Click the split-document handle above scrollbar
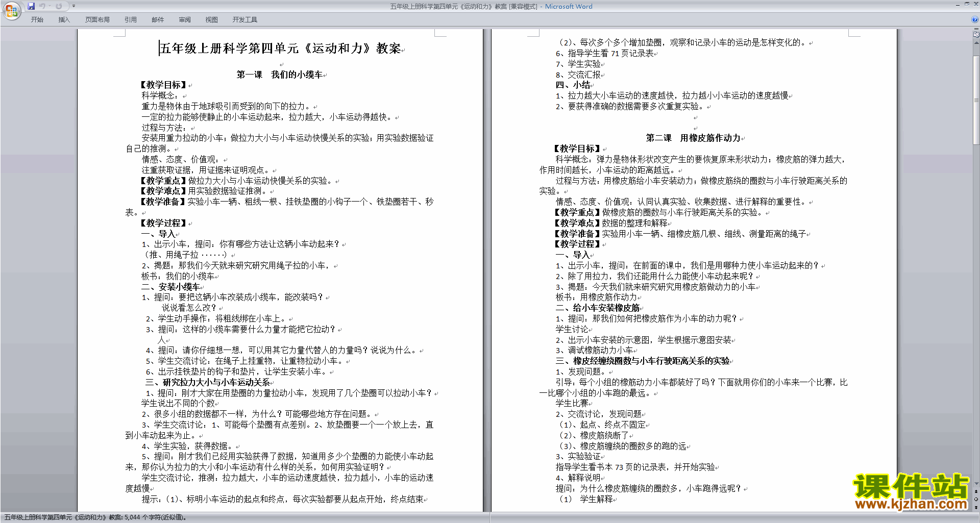 click(x=976, y=30)
